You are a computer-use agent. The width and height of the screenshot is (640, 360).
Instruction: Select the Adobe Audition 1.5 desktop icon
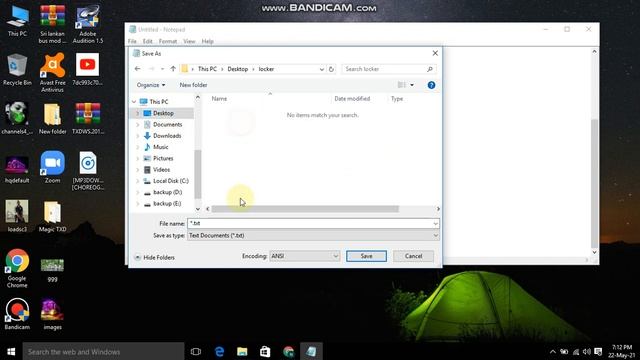click(x=88, y=24)
